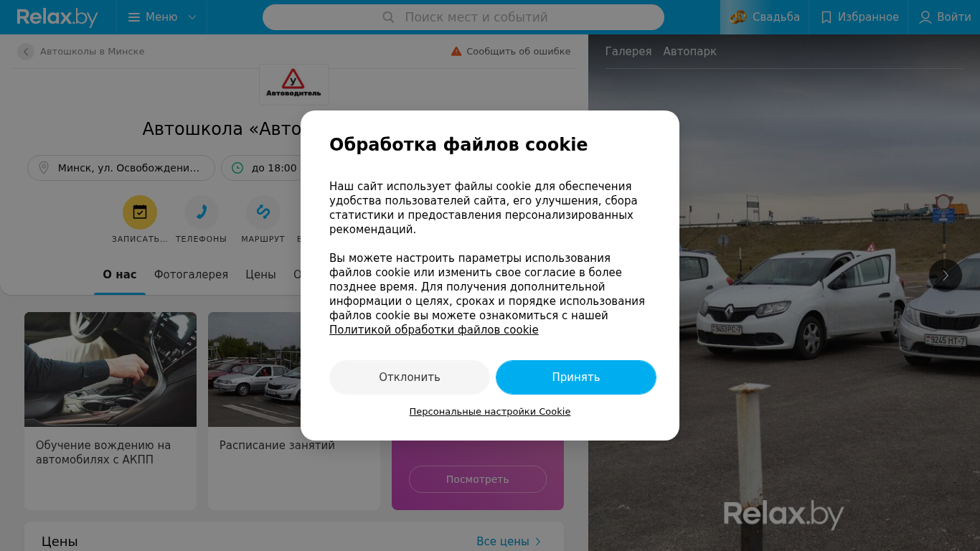
Task: Open Персональные настройки Cookie link
Action: click(490, 412)
